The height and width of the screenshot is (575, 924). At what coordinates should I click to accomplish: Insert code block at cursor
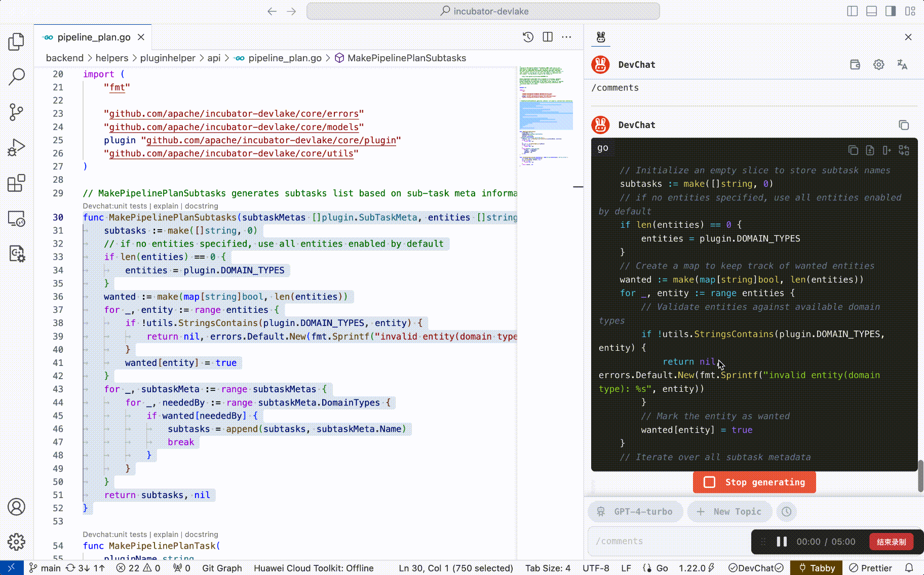[x=887, y=150]
